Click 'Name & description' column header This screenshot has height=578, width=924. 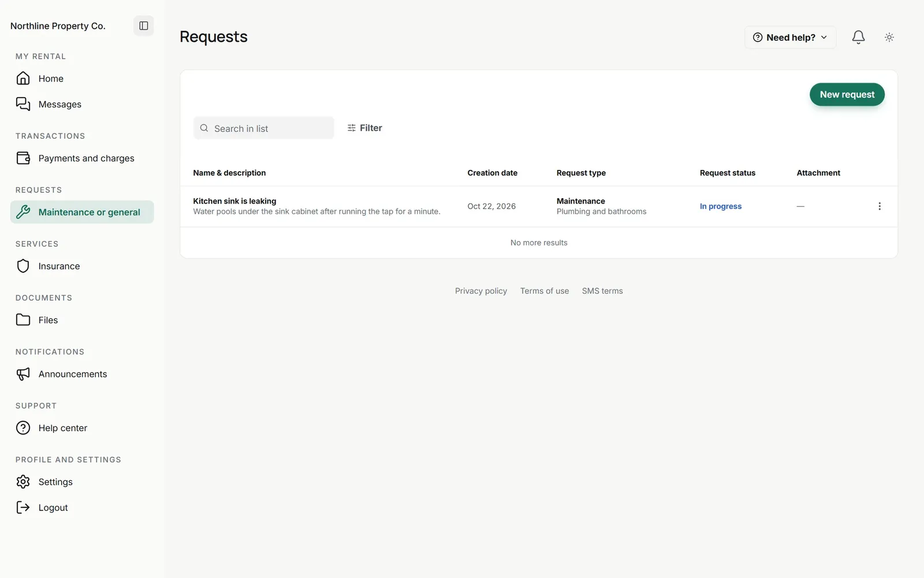click(x=229, y=173)
